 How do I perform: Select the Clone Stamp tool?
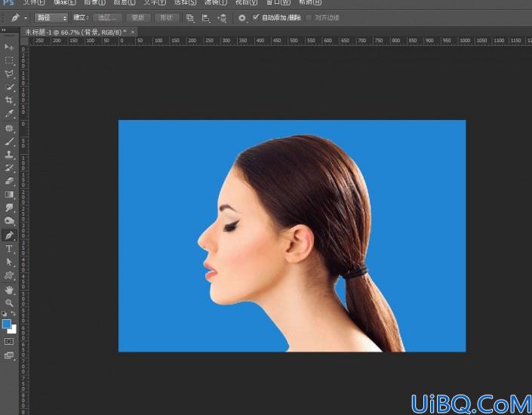pyautogui.click(x=9, y=155)
